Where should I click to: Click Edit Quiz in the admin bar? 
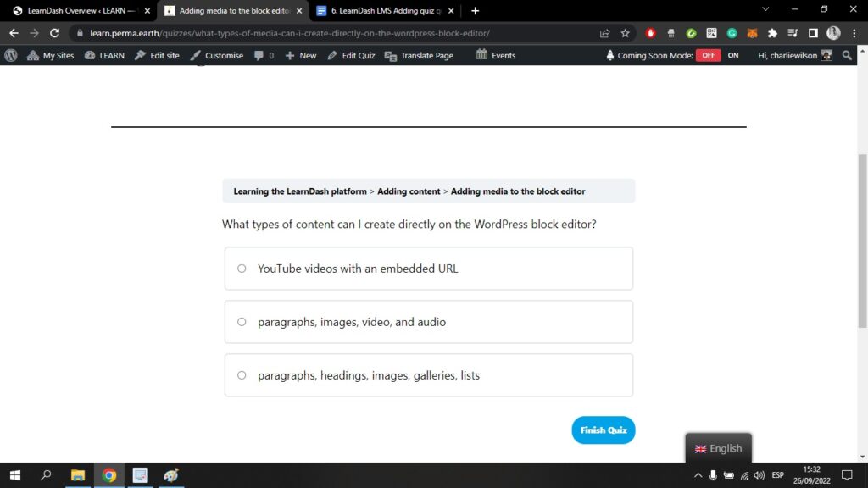[351, 55]
